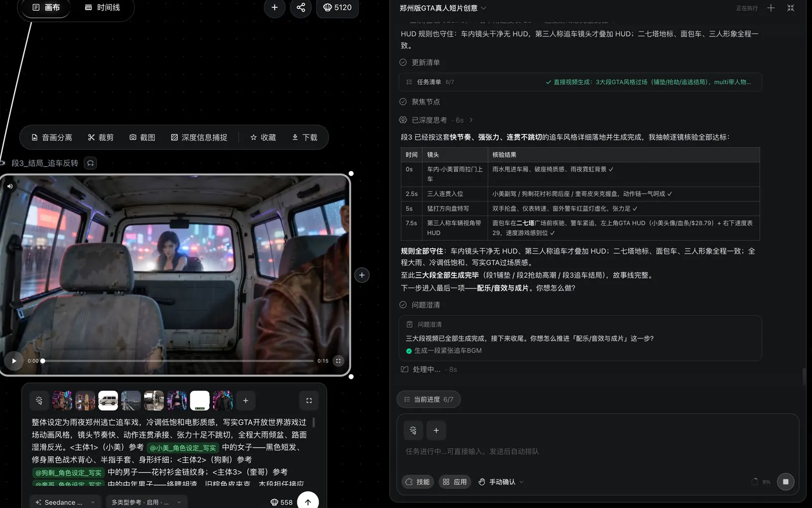Image resolution: width=812 pixels, height=508 pixels.
Task: Click the @狗剩_角色设定_写实 reference tag
Action: tap(69, 472)
